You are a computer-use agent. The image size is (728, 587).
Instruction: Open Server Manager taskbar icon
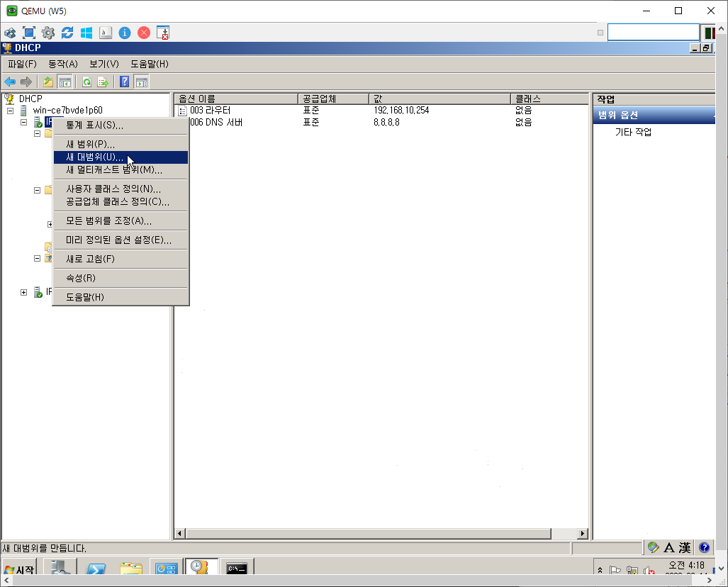coord(60,567)
